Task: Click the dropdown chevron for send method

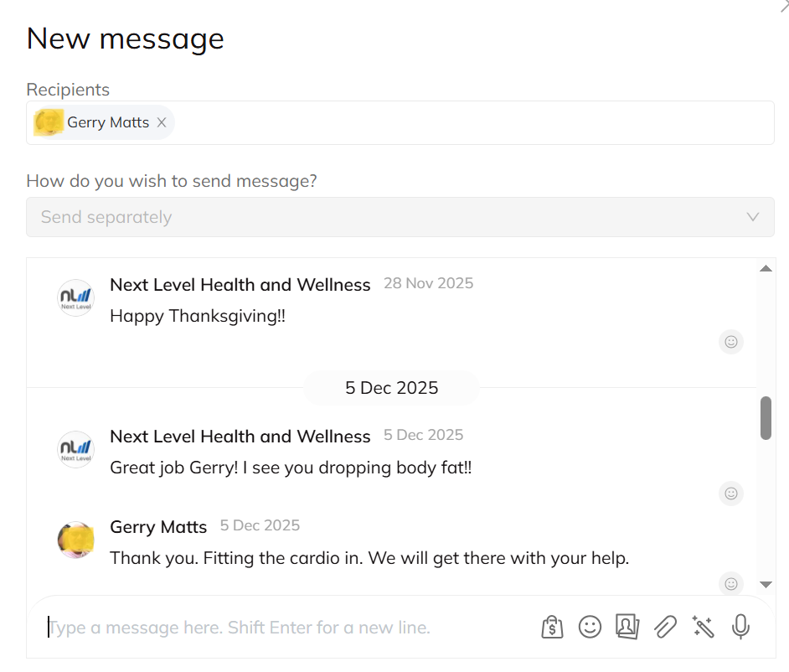Action: 752,217
